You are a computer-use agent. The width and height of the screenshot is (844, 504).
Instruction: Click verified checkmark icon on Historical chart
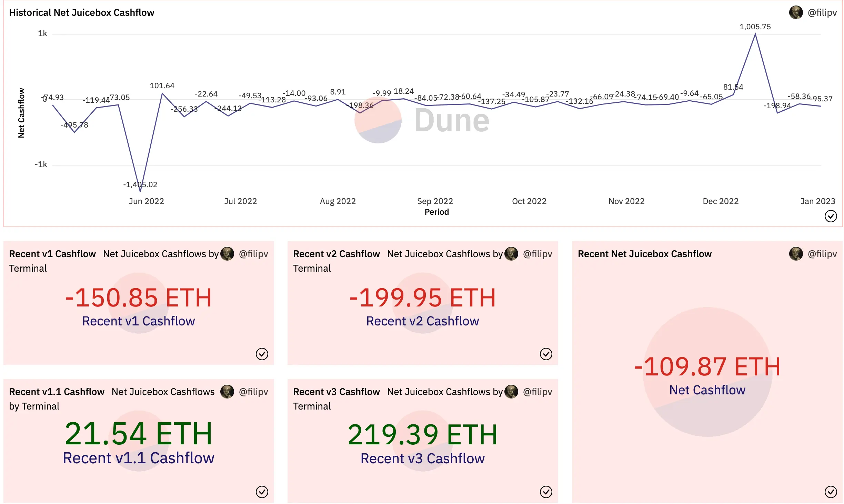831,216
